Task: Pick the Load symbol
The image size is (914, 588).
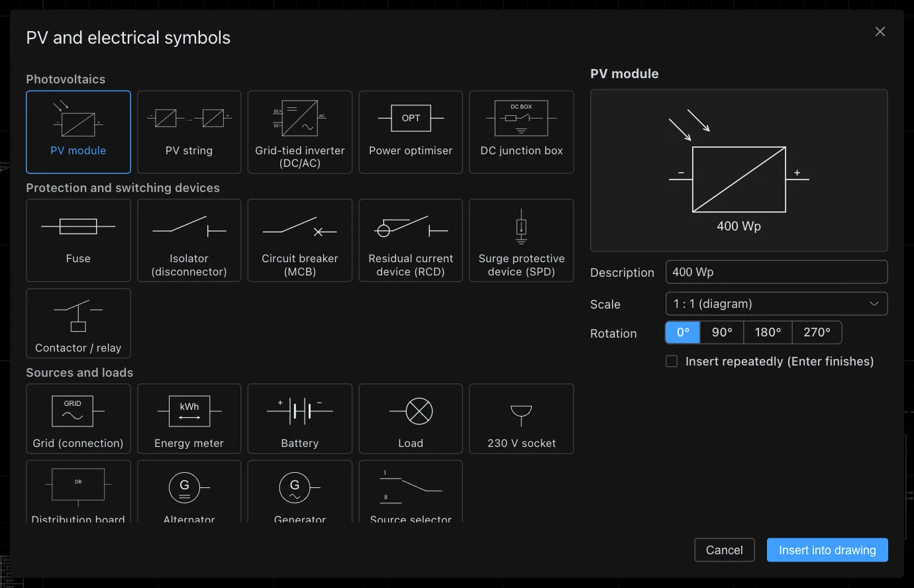Action: pyautogui.click(x=411, y=418)
